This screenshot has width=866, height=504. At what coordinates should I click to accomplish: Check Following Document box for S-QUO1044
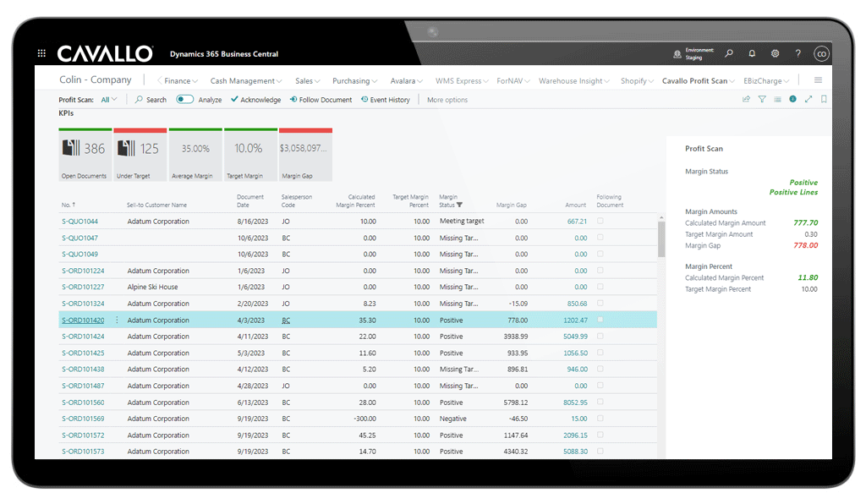tap(600, 221)
